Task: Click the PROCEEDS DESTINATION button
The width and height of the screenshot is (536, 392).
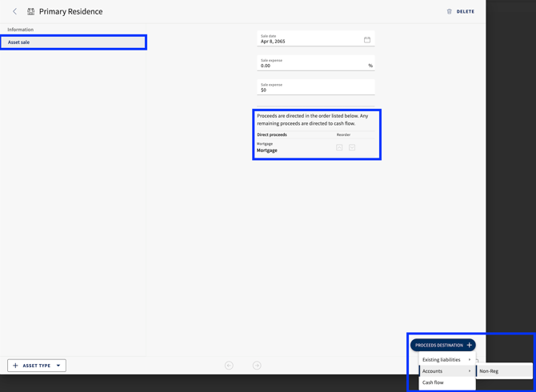Action: (x=443, y=345)
